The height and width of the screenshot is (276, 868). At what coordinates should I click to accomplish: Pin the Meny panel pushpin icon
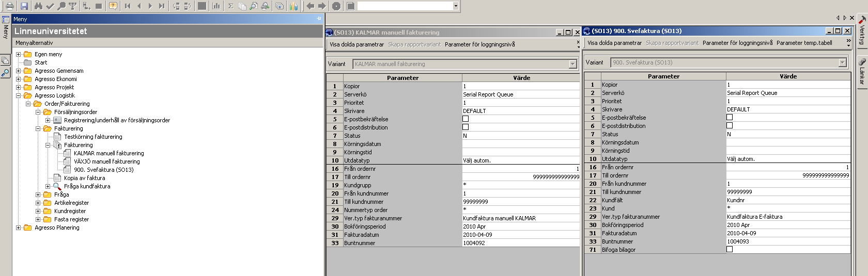click(x=319, y=19)
